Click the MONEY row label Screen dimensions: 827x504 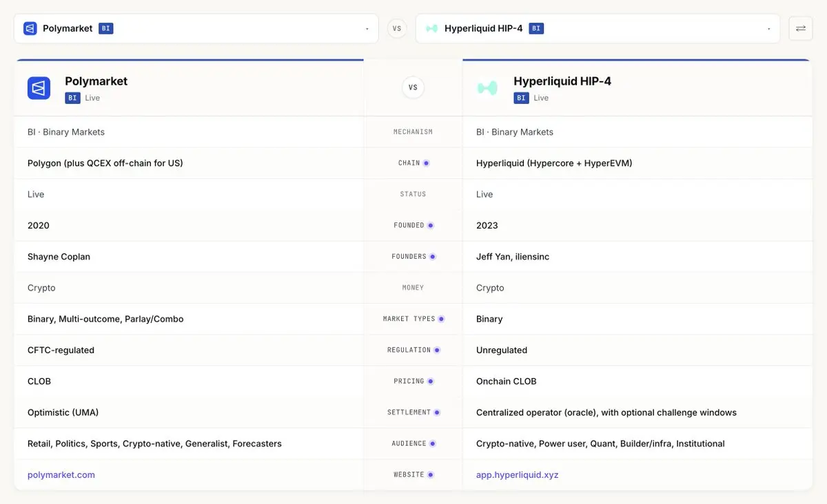coord(413,288)
